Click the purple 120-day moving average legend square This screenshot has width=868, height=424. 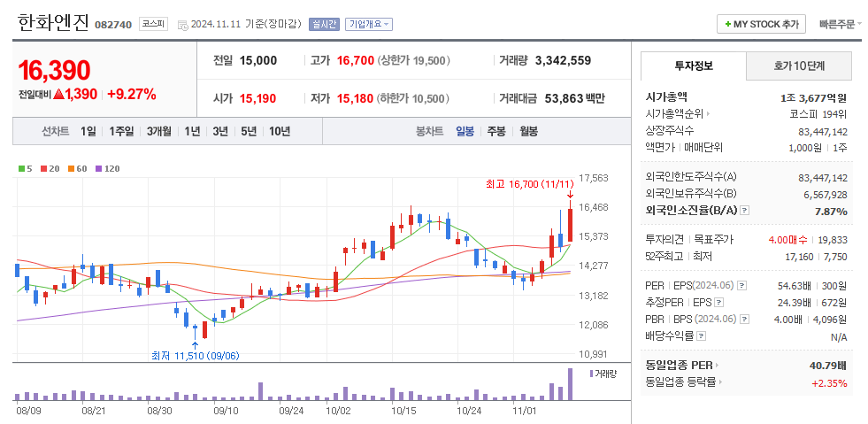tap(98, 169)
